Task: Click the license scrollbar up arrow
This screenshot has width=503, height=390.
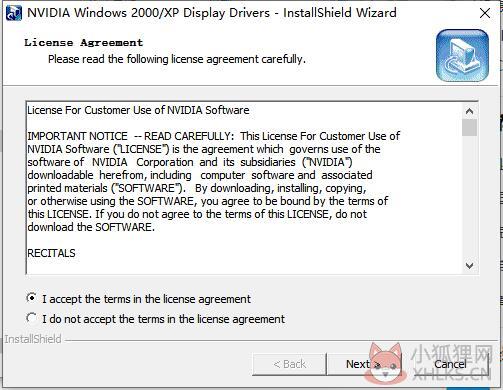Action: pyautogui.click(x=469, y=111)
